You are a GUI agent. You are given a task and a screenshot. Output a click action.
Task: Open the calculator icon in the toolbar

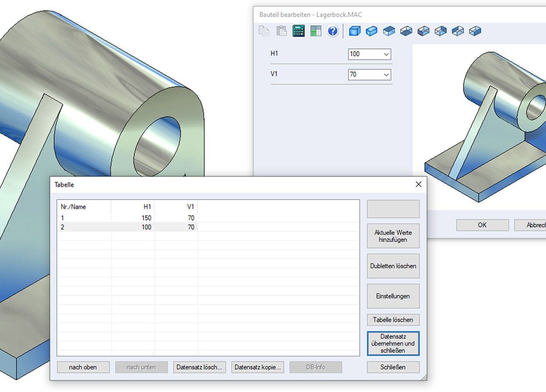pos(298,31)
